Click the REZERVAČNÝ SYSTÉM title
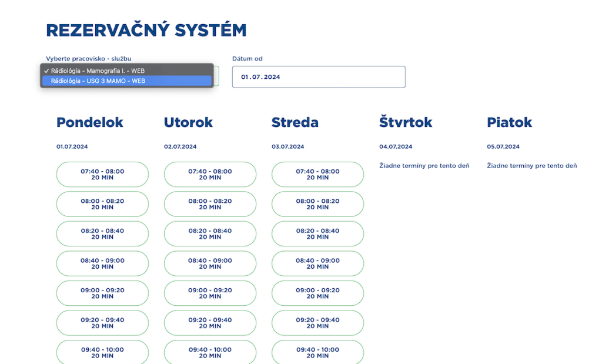Viewport: 602px width, 364px height. click(146, 31)
